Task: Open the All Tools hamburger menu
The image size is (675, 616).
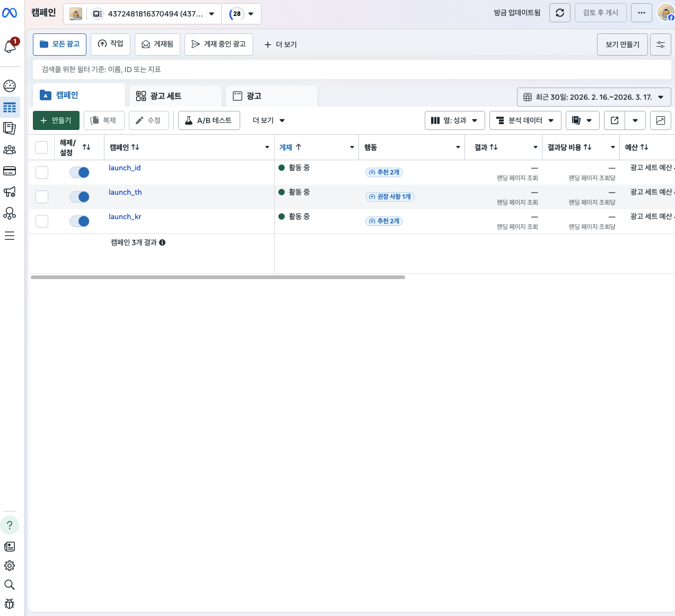Action: (x=10, y=236)
